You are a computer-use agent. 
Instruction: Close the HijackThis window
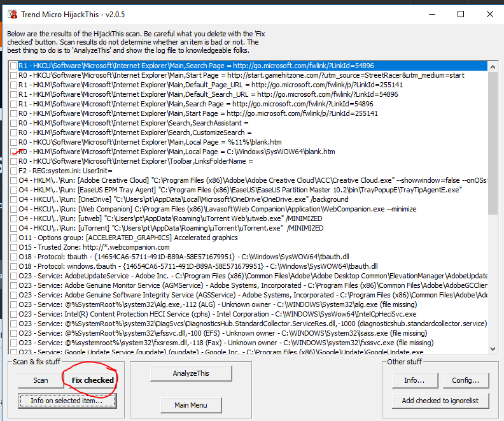point(490,14)
